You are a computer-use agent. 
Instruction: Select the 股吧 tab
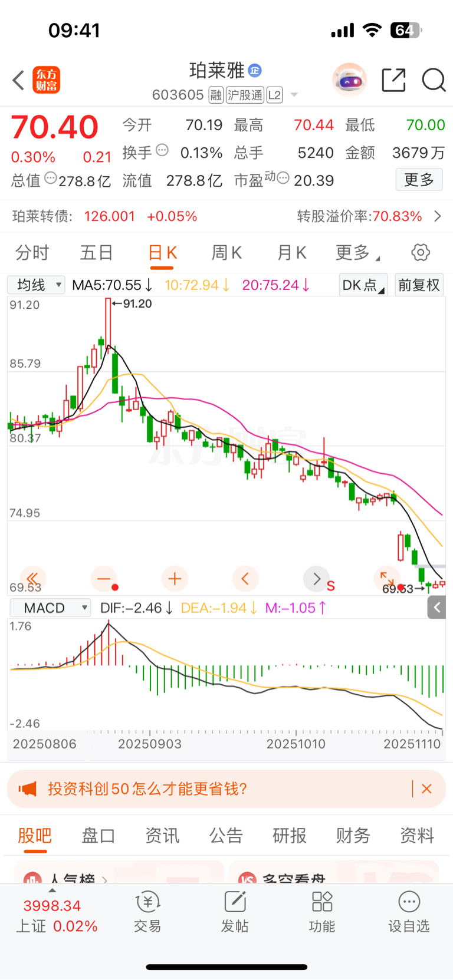coord(35,836)
